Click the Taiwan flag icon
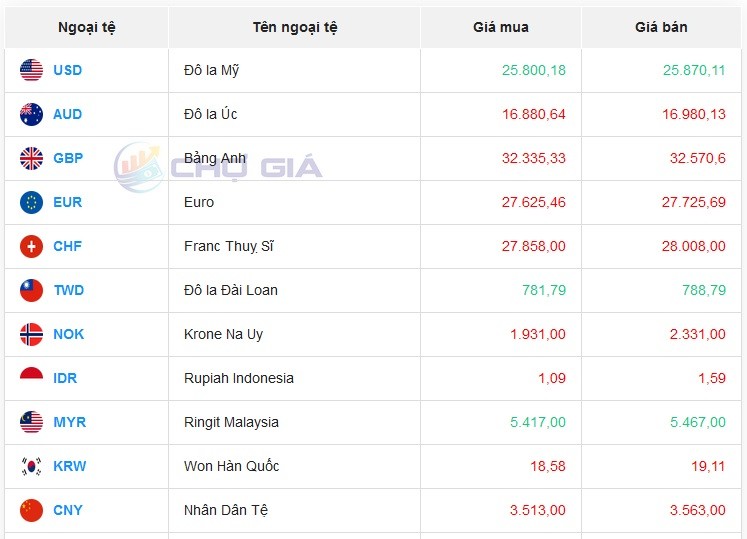The height and width of the screenshot is (539, 747). (31, 290)
